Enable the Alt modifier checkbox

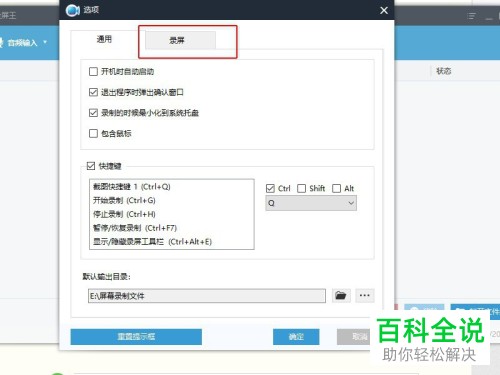(x=337, y=189)
